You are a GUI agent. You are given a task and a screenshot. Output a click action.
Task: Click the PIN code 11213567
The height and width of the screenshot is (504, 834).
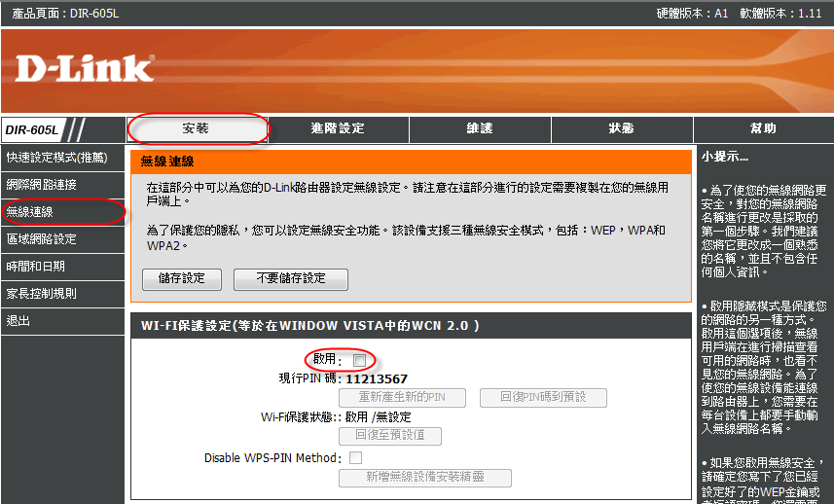pyautogui.click(x=377, y=379)
